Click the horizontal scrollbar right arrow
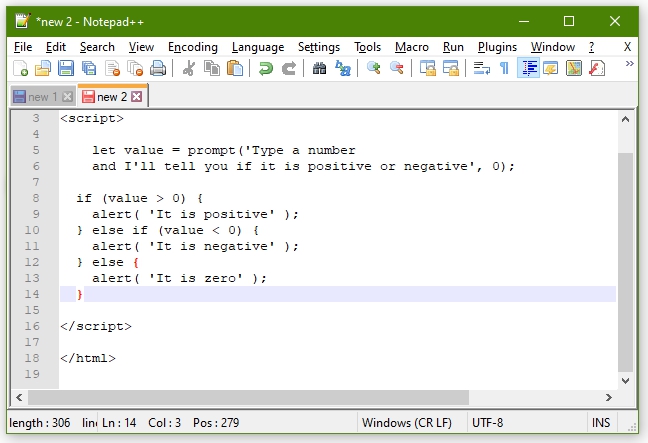 tap(609, 398)
